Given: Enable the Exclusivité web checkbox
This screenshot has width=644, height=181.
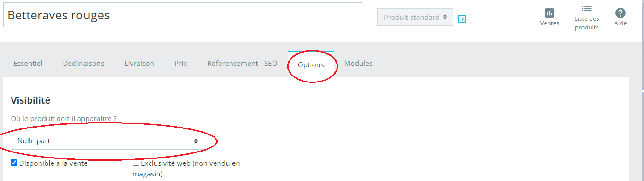Looking at the screenshot, I should (x=136, y=163).
